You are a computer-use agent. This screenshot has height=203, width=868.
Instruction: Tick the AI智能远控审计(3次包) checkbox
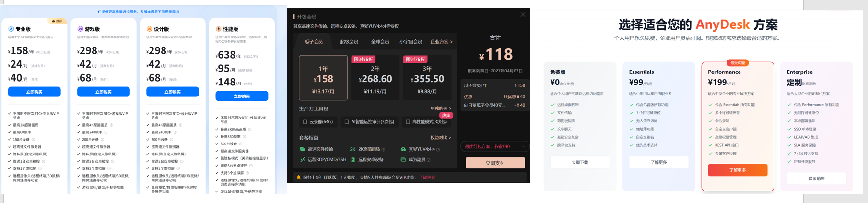pyautogui.click(x=347, y=122)
